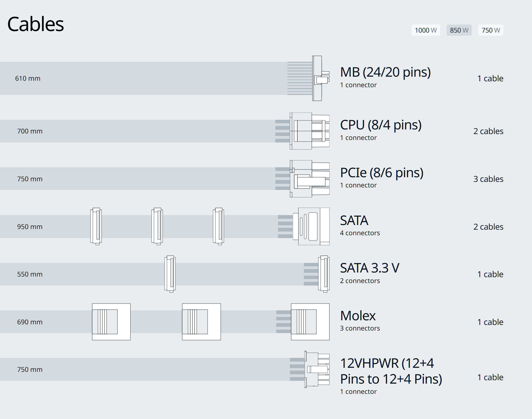
Task: Click the leftmost SATA connector on 950 mm cable
Action: point(96,226)
